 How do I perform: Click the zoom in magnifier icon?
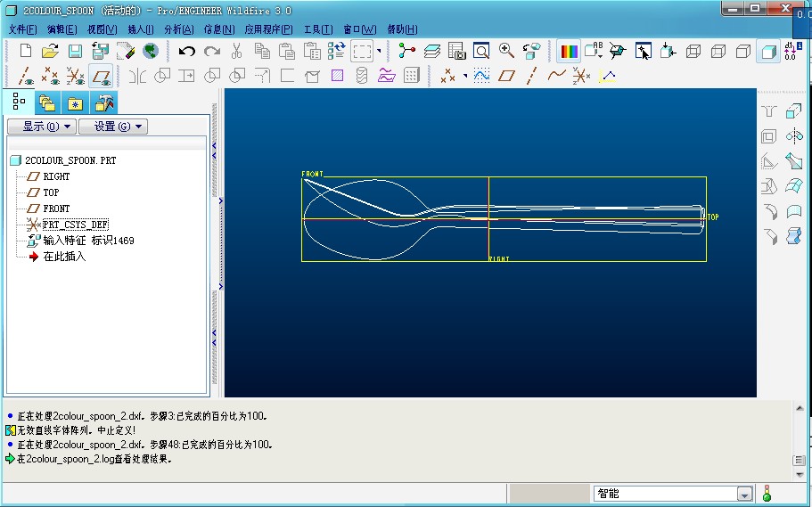pyautogui.click(x=506, y=51)
